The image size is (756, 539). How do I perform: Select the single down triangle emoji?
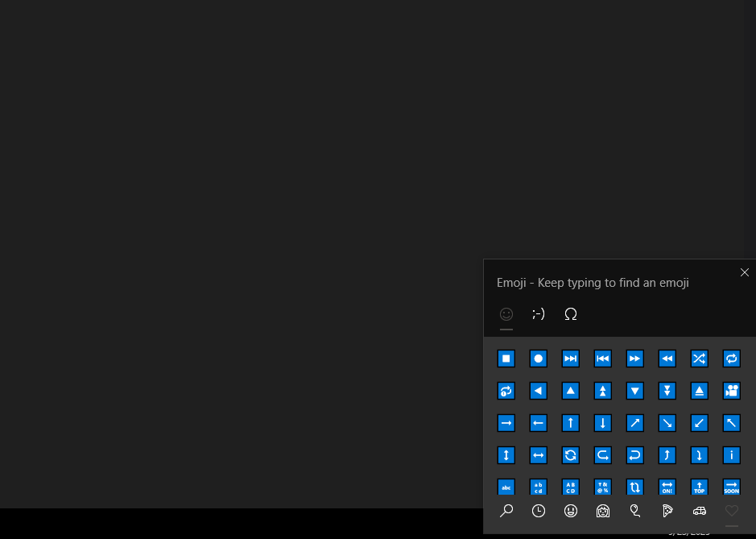635,391
